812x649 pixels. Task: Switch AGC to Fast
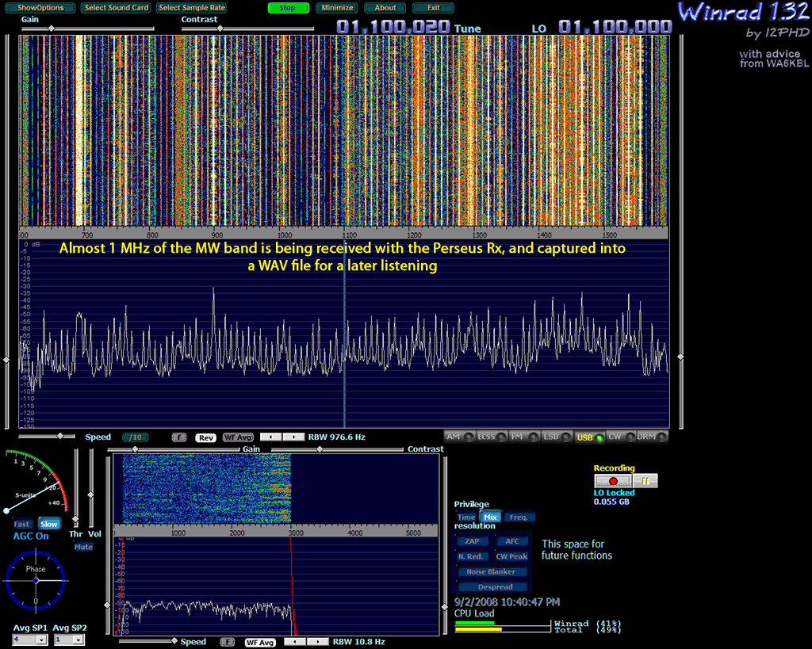coord(22,524)
